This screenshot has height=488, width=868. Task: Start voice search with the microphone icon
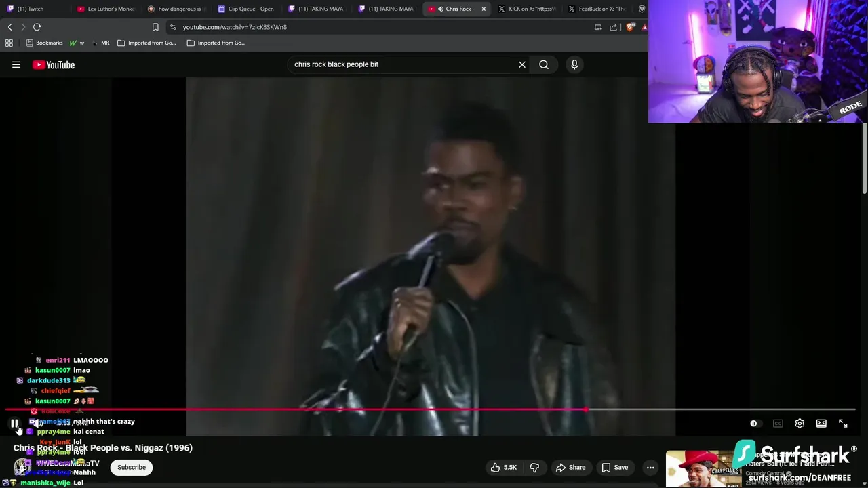click(574, 64)
